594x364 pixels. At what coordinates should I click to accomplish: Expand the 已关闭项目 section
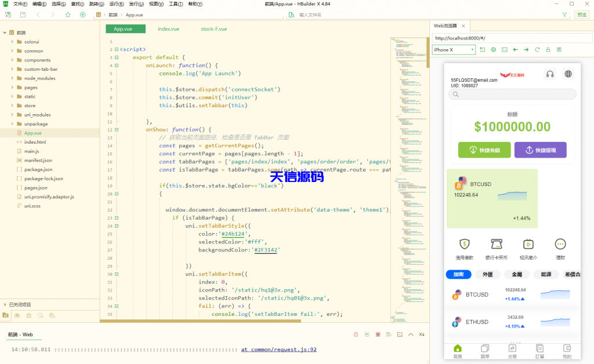[5, 304]
